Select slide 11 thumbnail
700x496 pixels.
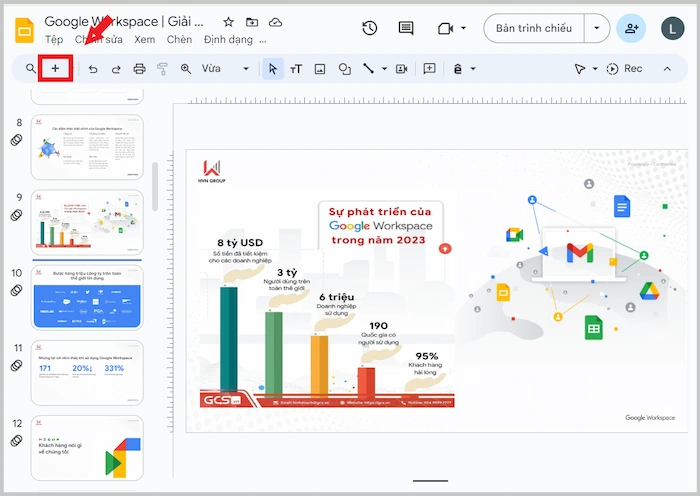click(x=87, y=373)
